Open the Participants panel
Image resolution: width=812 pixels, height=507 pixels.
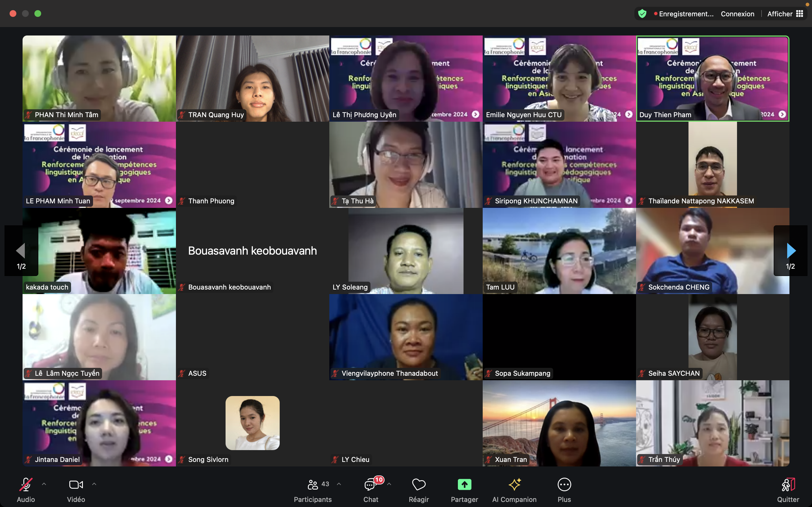313,485
